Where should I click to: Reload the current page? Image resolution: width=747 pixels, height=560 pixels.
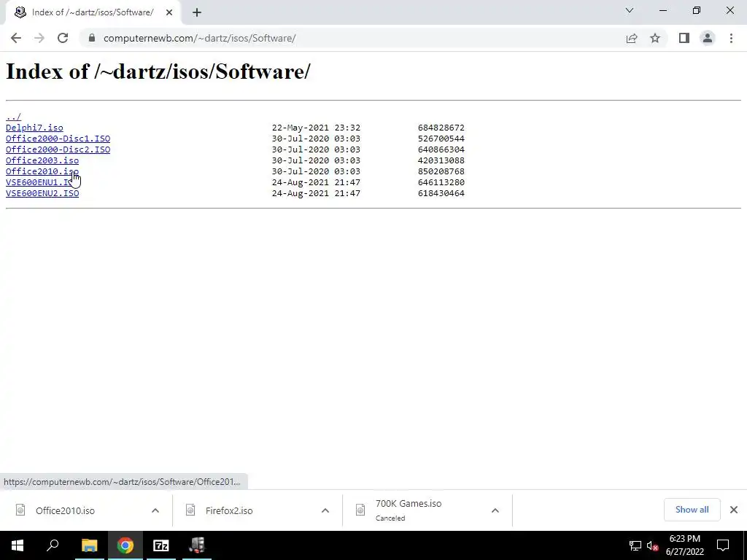point(63,38)
